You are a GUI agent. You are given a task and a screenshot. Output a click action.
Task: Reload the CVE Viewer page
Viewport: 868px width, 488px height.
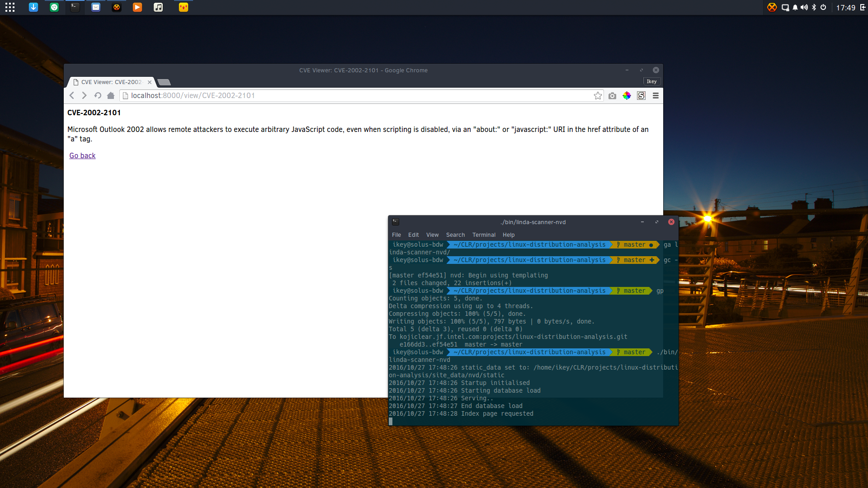pos(98,95)
